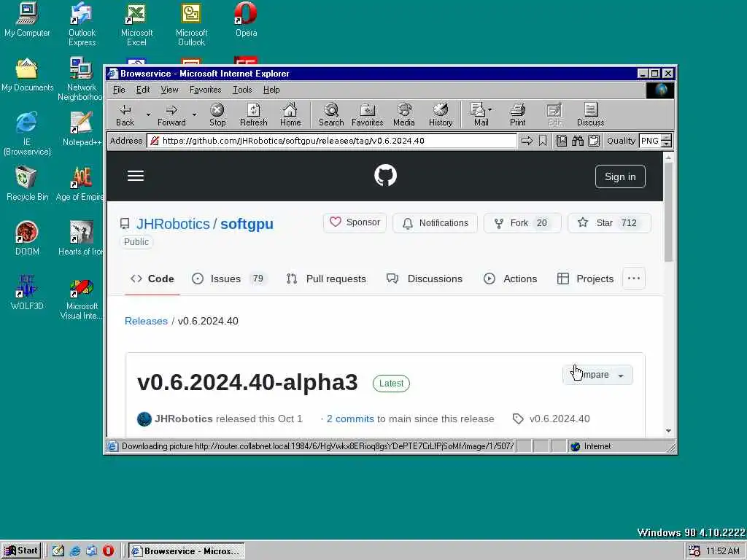Image resolution: width=747 pixels, height=560 pixels.
Task: Select the Microsoft Excel desktop shortcut
Action: [x=136, y=24]
